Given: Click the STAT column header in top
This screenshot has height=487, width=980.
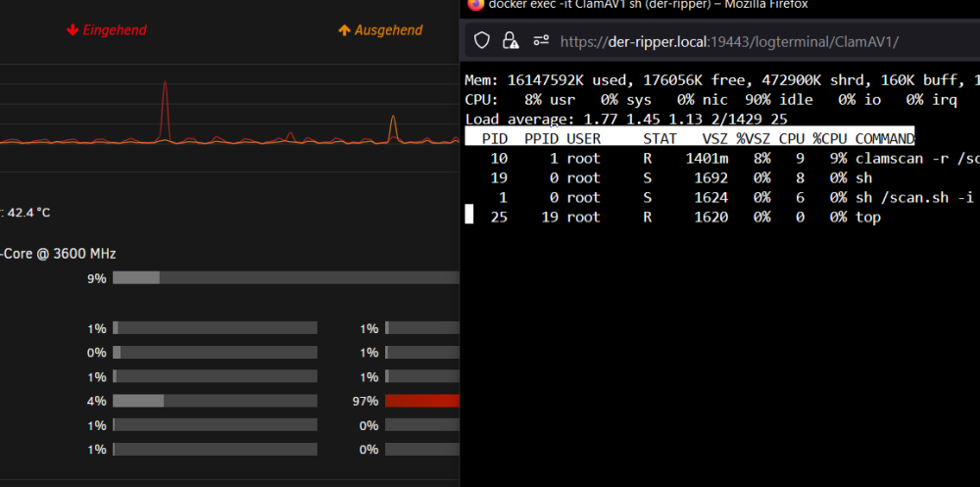Looking at the screenshot, I should coord(660,139).
